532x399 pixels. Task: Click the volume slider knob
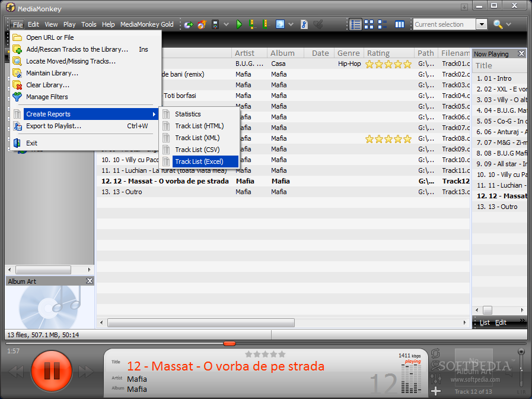[521, 351]
